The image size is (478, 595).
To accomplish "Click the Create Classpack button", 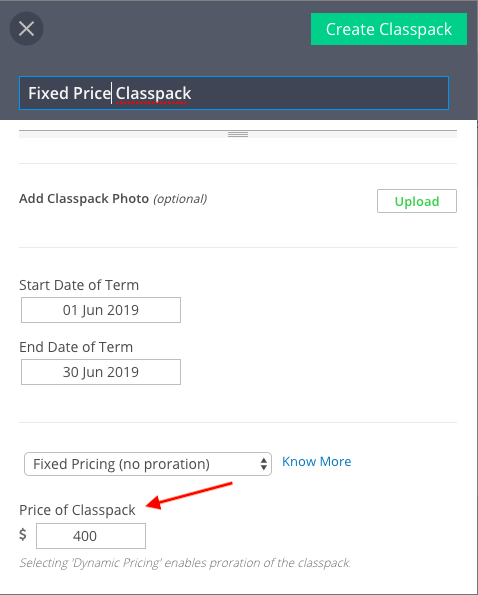I will (x=389, y=29).
